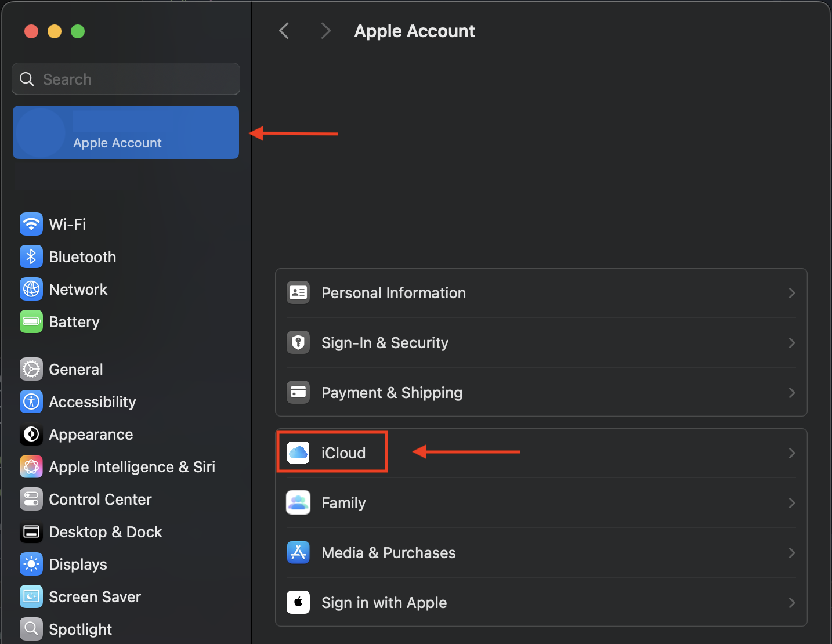The image size is (832, 644).
Task: Click the Bluetooth icon
Action: pos(31,256)
